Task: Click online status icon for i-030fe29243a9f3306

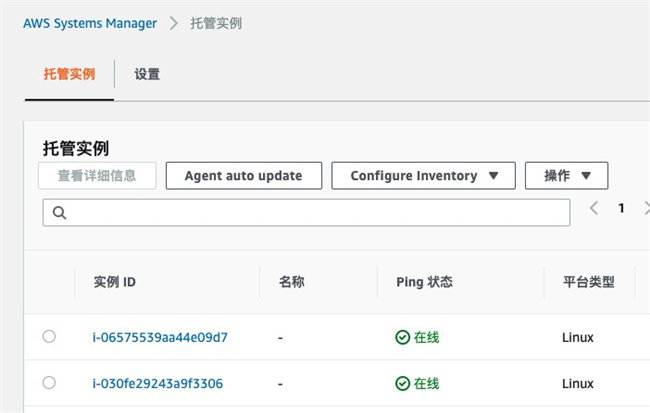Action: (x=403, y=384)
